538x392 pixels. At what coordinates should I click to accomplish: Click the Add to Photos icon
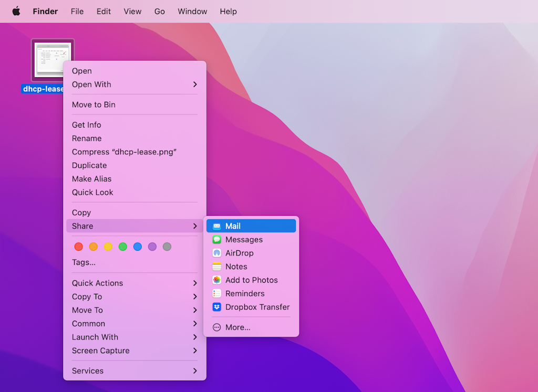217,280
